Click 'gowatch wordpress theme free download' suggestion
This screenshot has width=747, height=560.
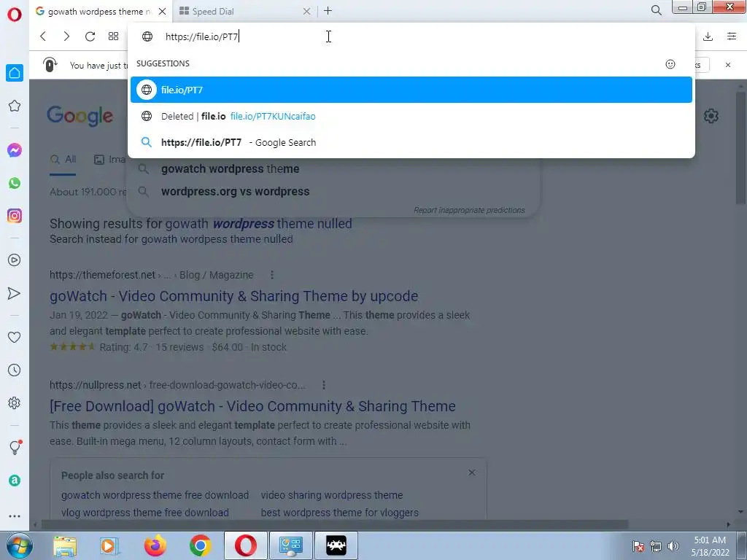[x=155, y=495]
